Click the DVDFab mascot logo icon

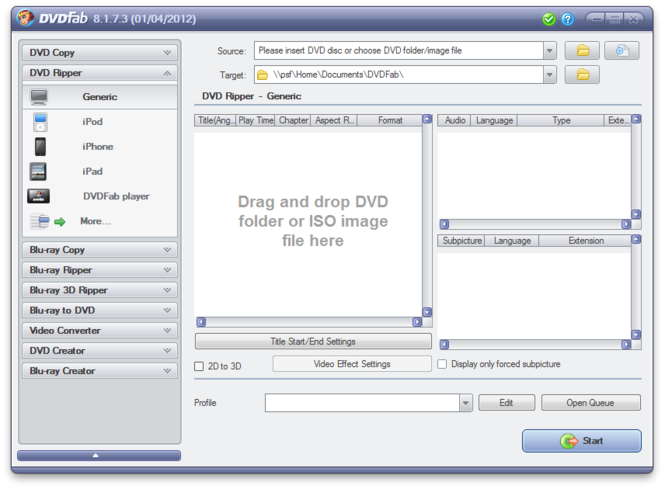coord(25,18)
